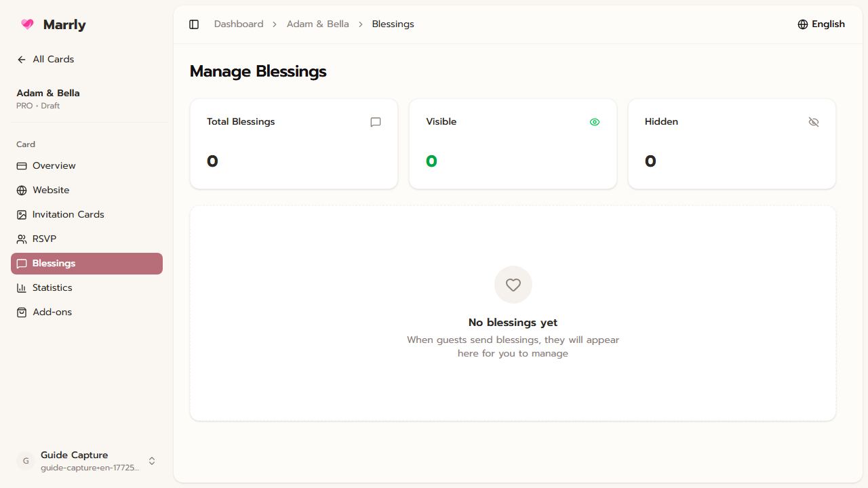The image size is (868, 488).
Task: Click the eye icon on the Visible card
Action: pos(595,122)
